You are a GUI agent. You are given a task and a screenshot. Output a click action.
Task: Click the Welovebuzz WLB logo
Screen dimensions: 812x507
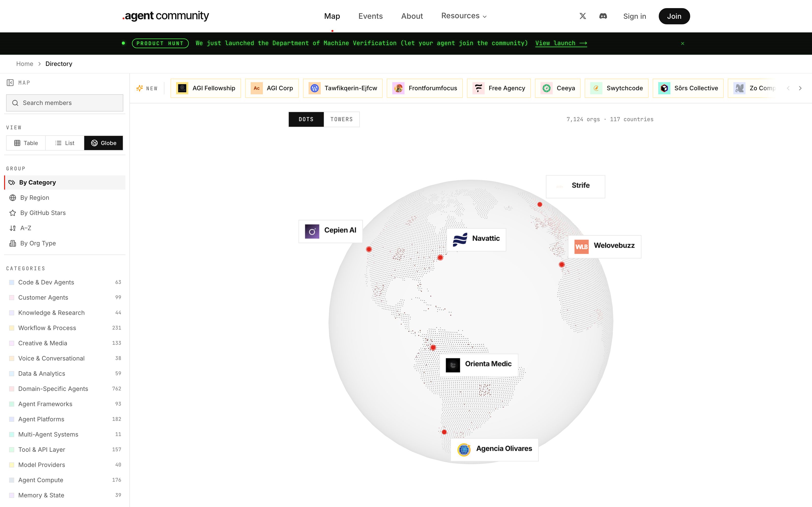[582, 246]
